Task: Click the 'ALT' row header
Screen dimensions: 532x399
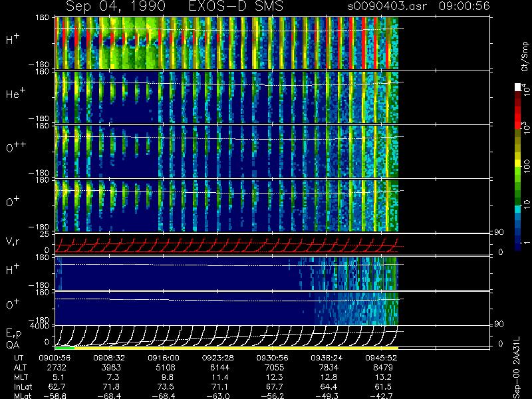Action: (x=21, y=368)
